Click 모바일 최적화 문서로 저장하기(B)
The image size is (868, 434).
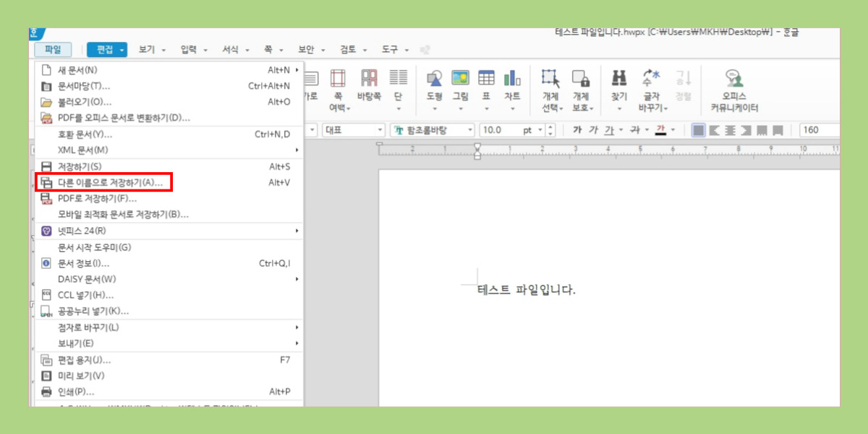coord(170,215)
